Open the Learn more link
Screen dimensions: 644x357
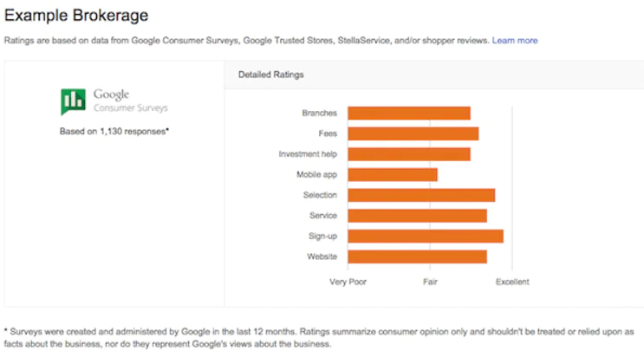click(x=515, y=41)
